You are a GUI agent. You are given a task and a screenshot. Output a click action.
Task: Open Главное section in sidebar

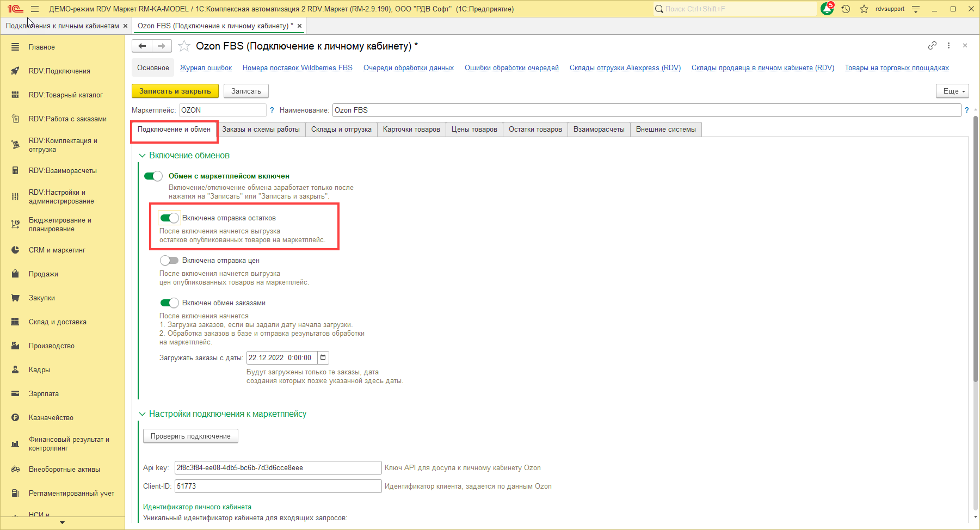[x=41, y=47]
